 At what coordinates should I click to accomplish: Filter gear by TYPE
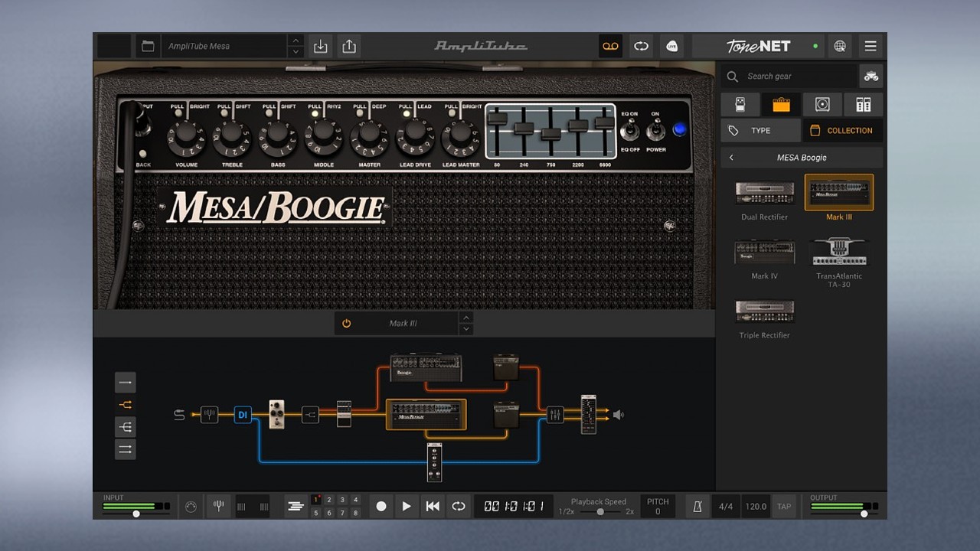(x=760, y=131)
